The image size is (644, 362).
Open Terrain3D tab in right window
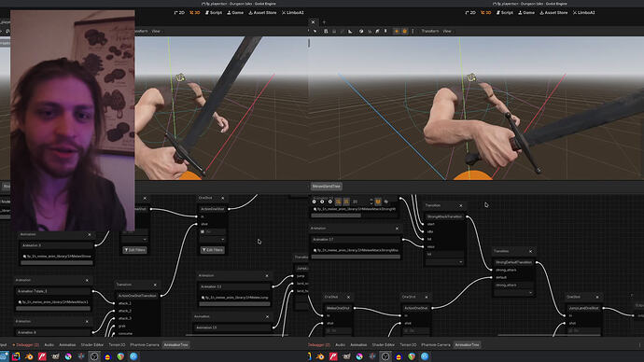[408, 345]
